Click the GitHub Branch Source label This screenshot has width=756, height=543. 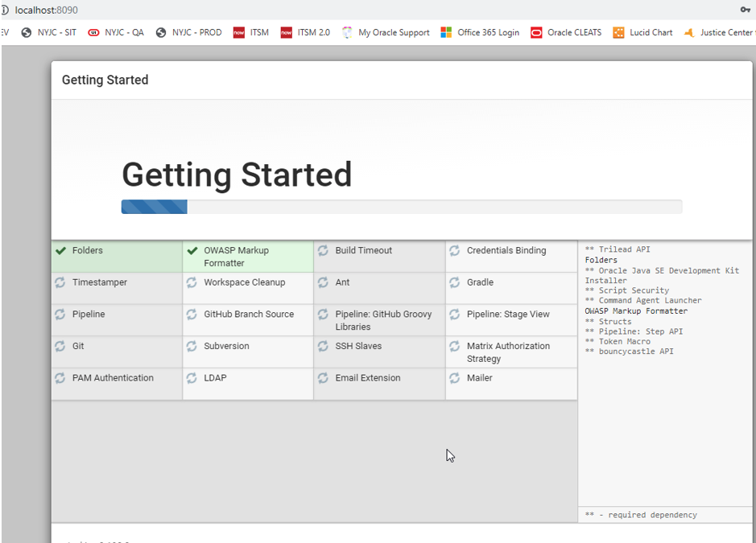[x=249, y=315]
